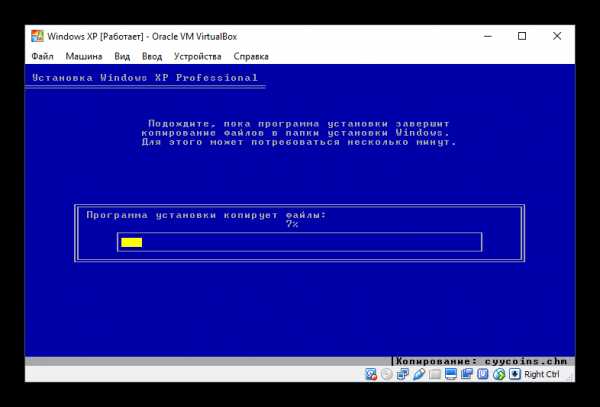This screenshot has width=600, height=407.
Task: Click the keyboard capture arrow icon
Action: point(515,374)
